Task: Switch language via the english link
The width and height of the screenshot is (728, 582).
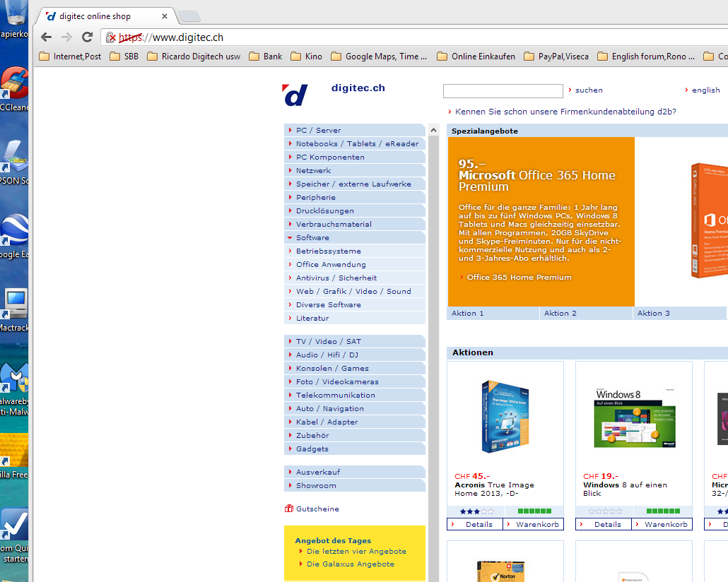Action: click(705, 90)
